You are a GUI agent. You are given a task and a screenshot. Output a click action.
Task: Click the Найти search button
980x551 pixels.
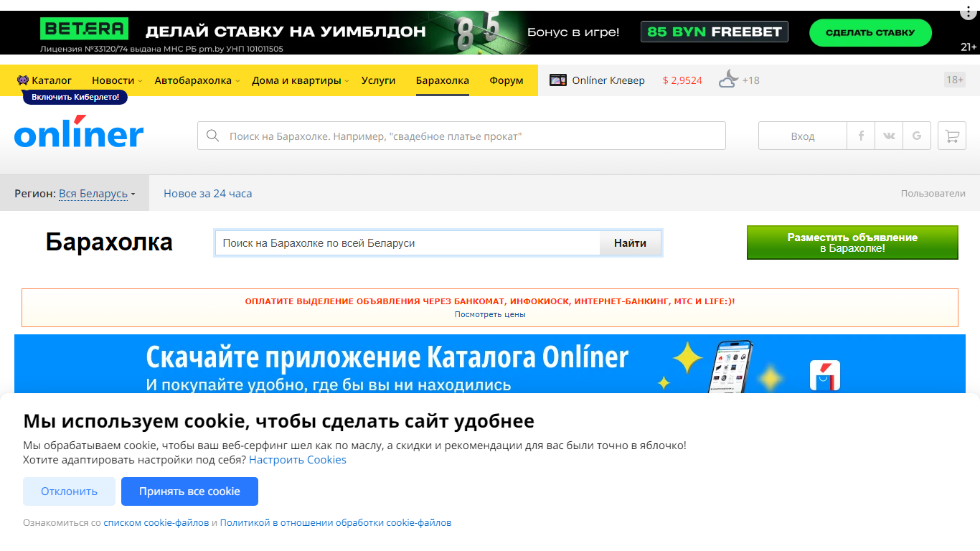pos(630,243)
